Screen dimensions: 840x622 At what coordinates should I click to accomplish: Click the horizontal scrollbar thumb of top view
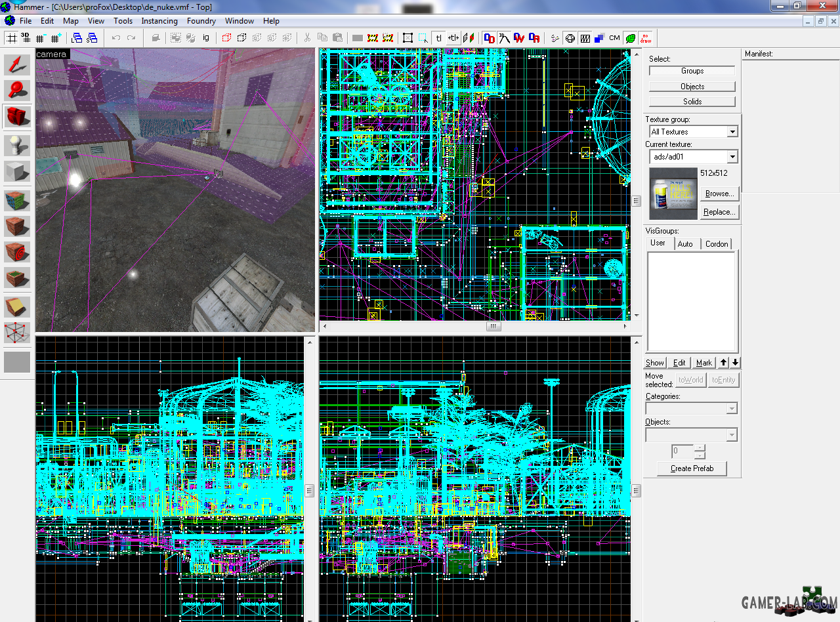(493, 327)
